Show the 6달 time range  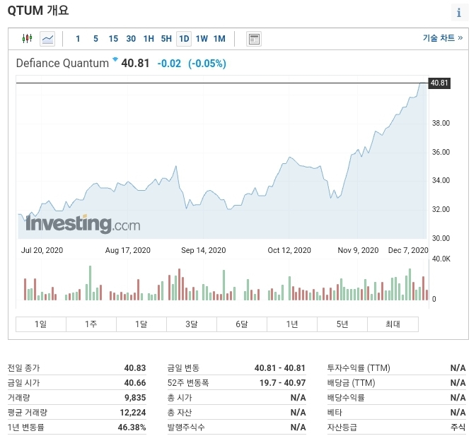(x=242, y=324)
